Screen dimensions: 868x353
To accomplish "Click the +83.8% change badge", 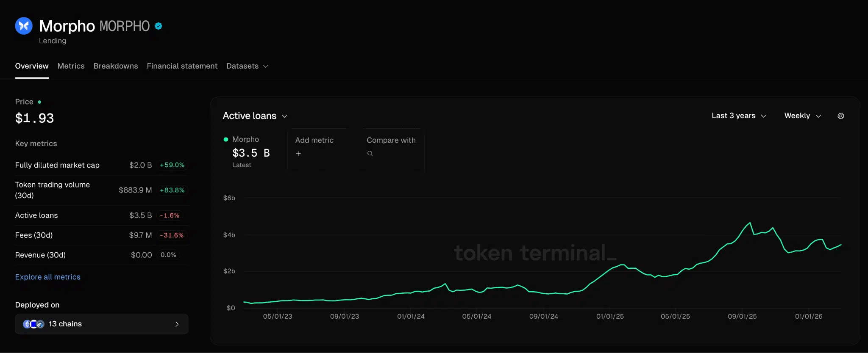I will pyautogui.click(x=172, y=190).
